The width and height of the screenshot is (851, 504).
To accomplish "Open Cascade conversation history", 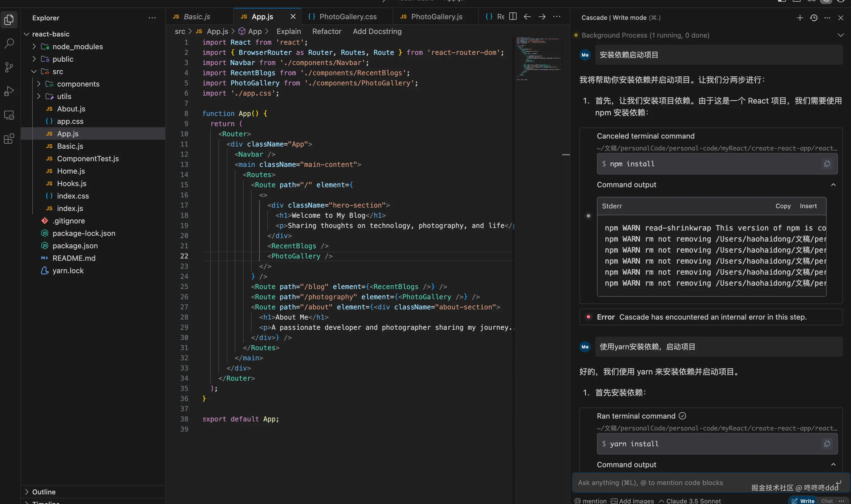I will [x=813, y=18].
